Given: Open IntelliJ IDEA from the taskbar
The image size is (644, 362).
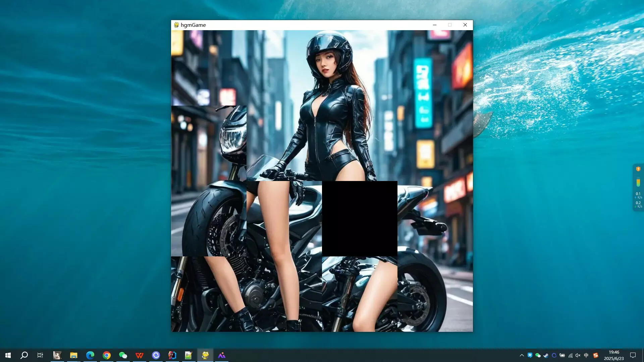Looking at the screenshot, I should pos(172,355).
